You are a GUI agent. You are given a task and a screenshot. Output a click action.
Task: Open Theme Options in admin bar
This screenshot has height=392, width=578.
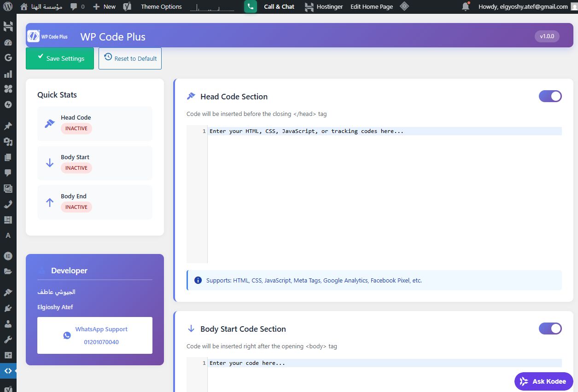161,6
